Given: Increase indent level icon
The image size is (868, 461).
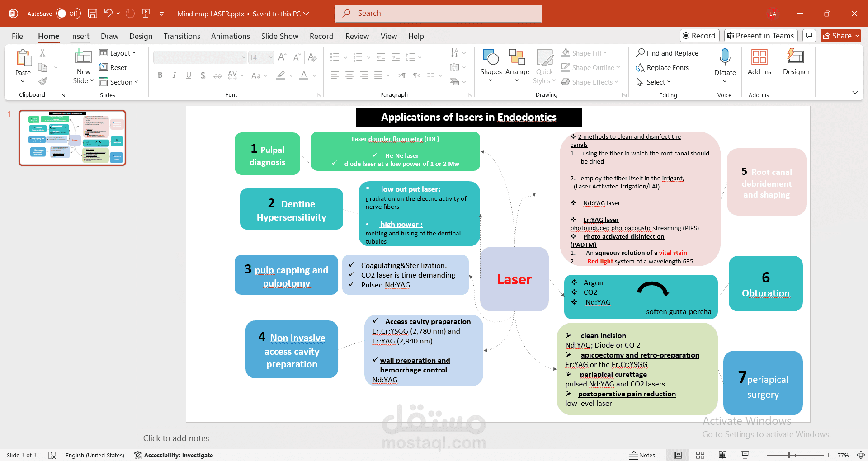Looking at the screenshot, I should [396, 57].
